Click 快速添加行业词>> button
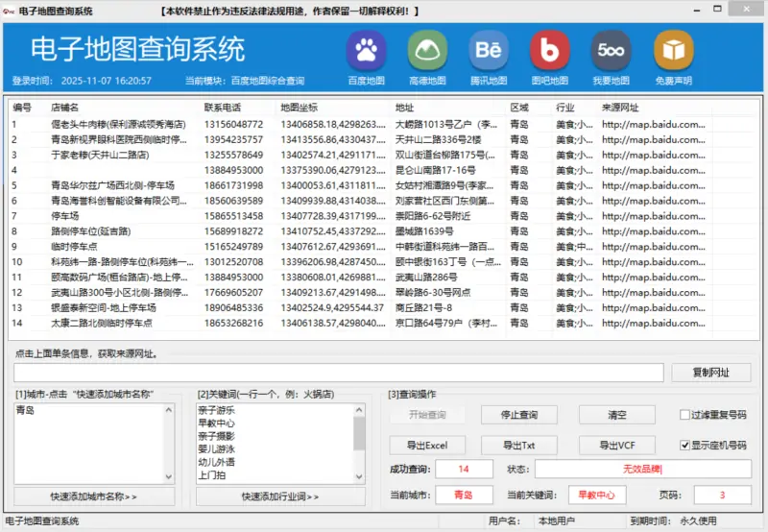Viewport: 768px width, 532px height. coord(280,496)
